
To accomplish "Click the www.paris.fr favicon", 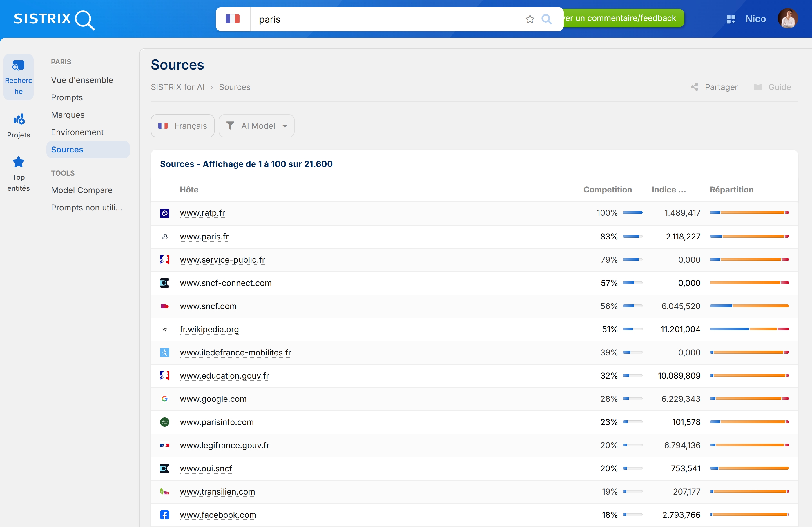I will (165, 236).
